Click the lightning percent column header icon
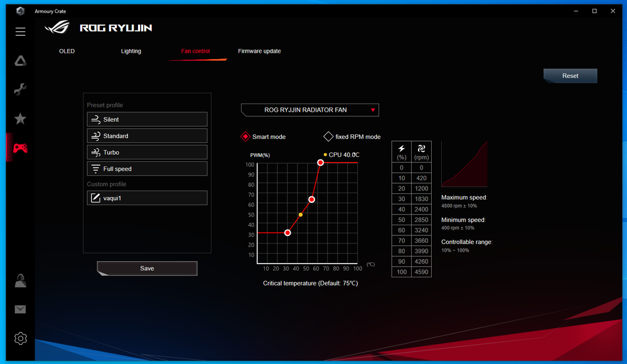The image size is (627, 364). point(402,148)
